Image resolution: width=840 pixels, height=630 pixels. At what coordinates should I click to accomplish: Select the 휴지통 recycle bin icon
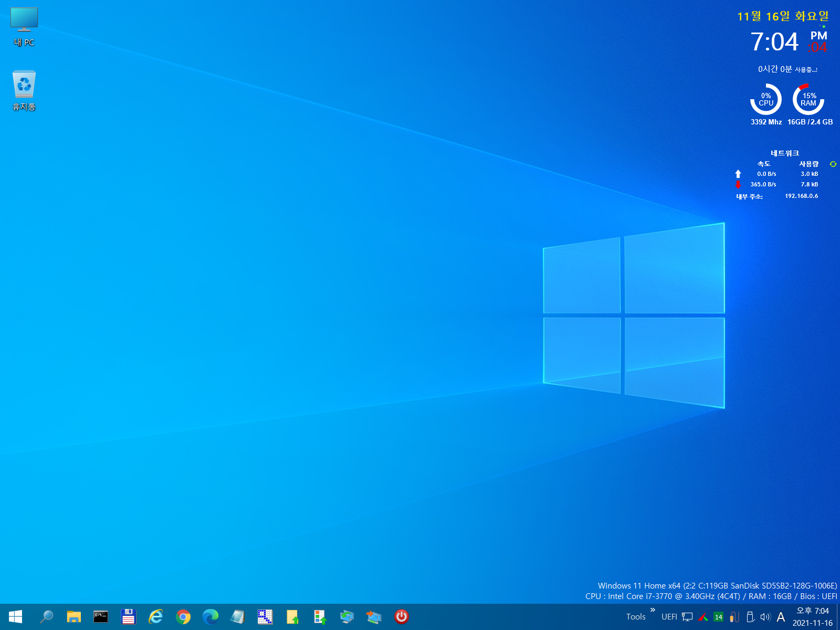tap(24, 90)
